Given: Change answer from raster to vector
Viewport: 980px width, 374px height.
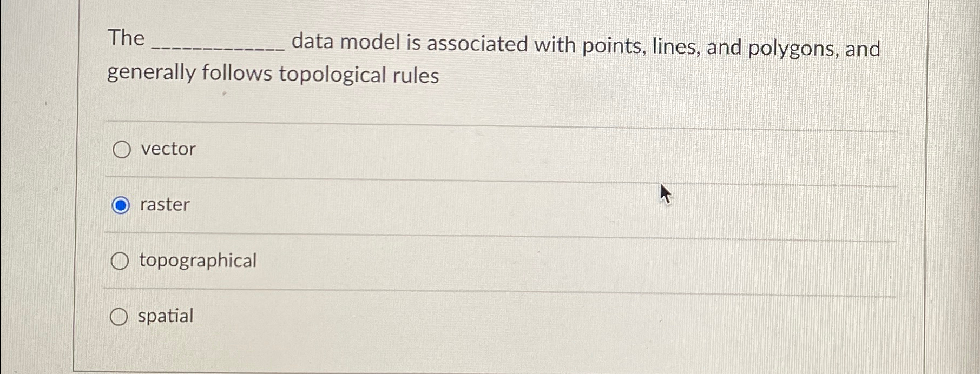Looking at the screenshot, I should pyautogui.click(x=121, y=149).
